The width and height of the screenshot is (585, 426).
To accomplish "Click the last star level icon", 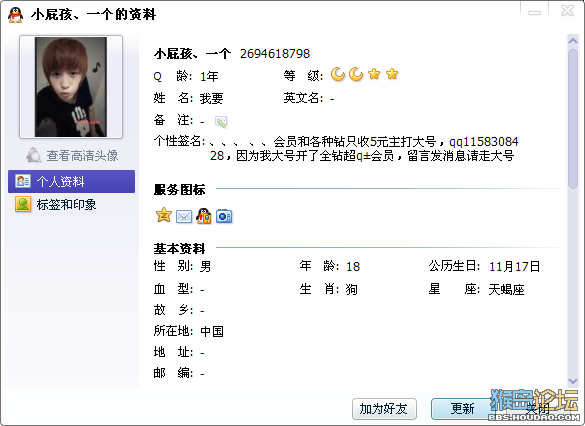I will pos(392,74).
